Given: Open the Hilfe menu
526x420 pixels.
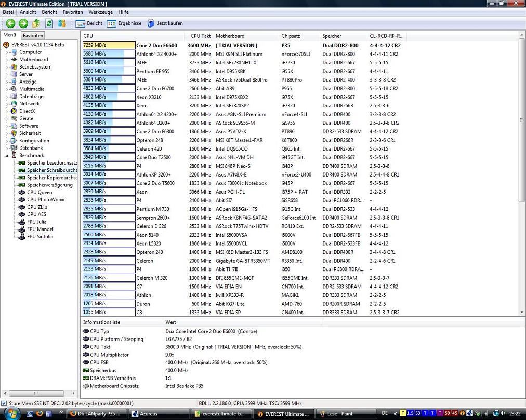Looking at the screenshot, I should coord(124,12).
